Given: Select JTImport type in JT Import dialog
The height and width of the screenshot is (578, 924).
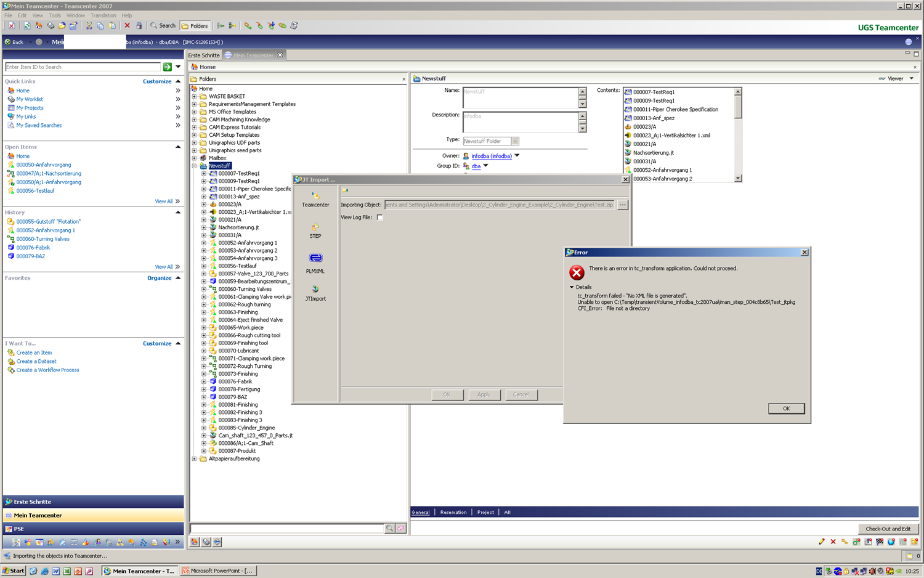Looking at the screenshot, I should pos(315,293).
